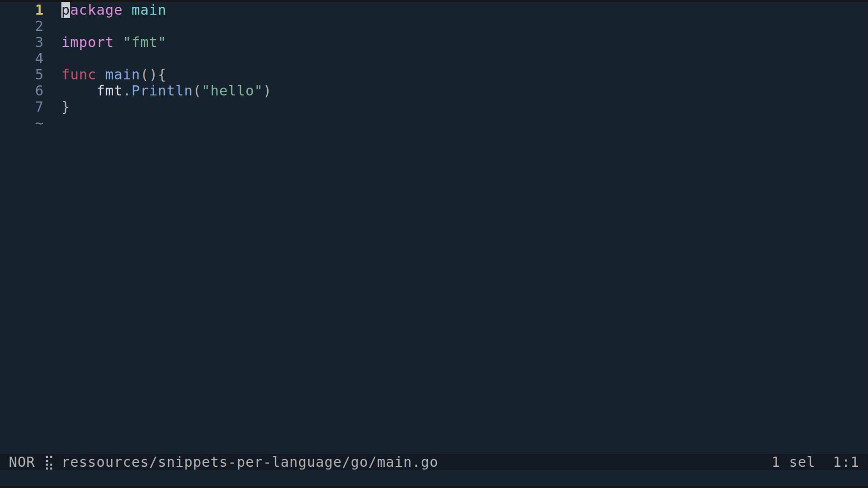Viewport: 868px width, 488px height.
Task: Click the 1:1 cursor position indicator
Action: (845, 462)
